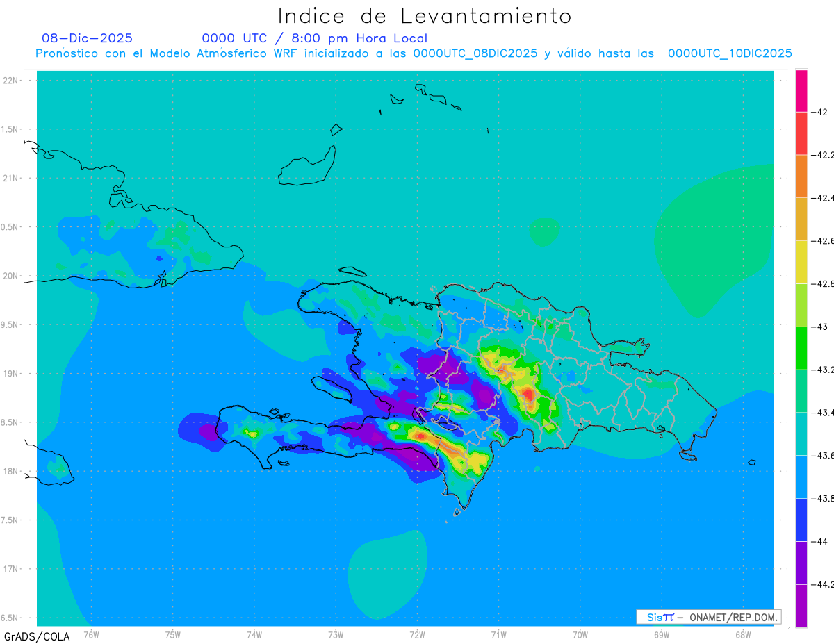Click the "-43.6" colorbar value
The image size is (834, 644).
pyautogui.click(x=822, y=456)
